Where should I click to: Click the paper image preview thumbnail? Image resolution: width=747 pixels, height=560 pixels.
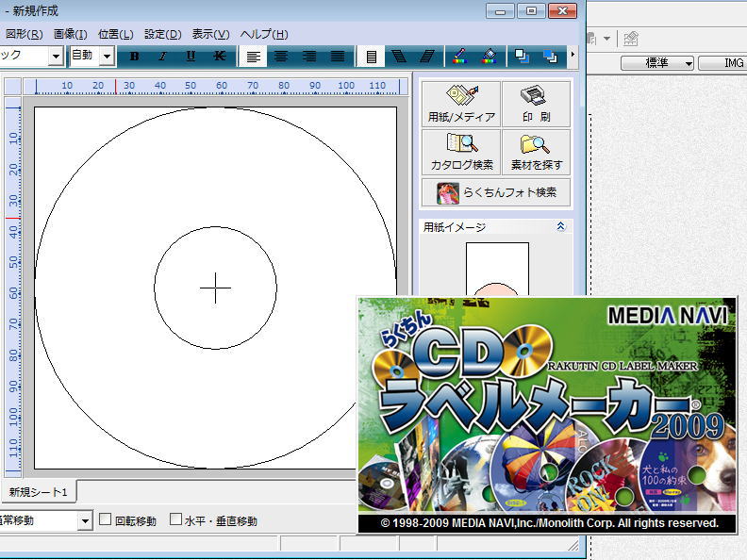497,270
